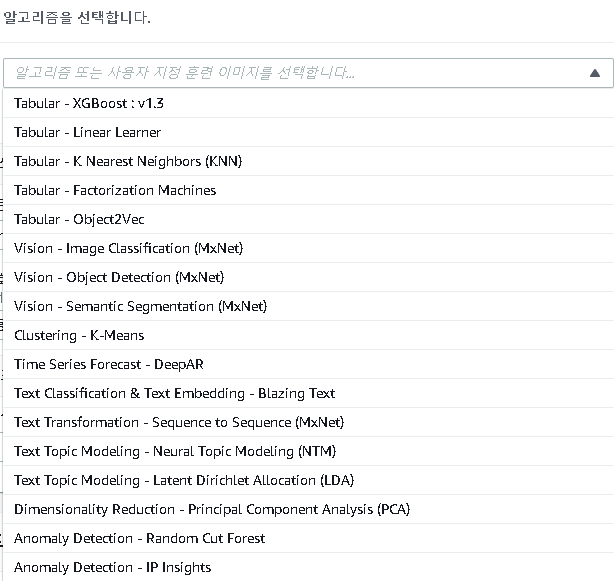
Task: Select Tabular - Factorization Machines
Action: click(x=308, y=190)
